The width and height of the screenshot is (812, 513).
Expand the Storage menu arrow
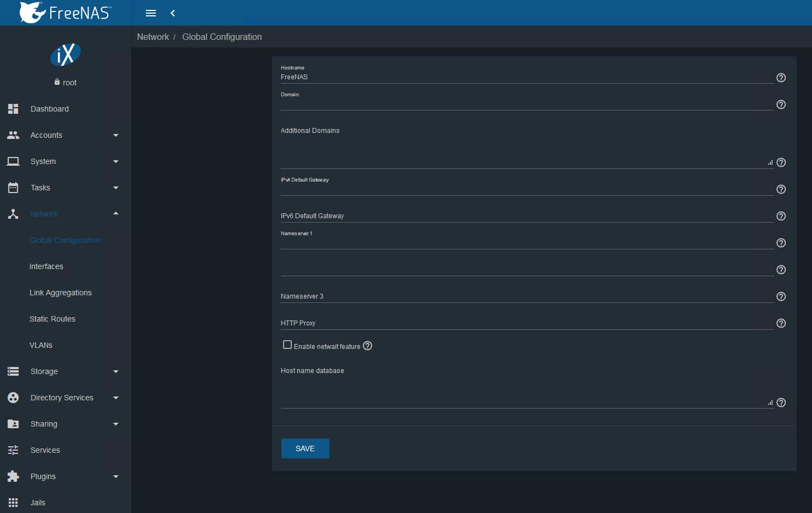point(116,371)
